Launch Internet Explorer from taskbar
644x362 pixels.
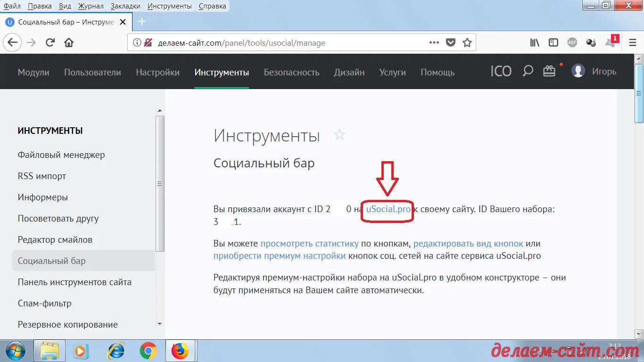[x=116, y=351]
